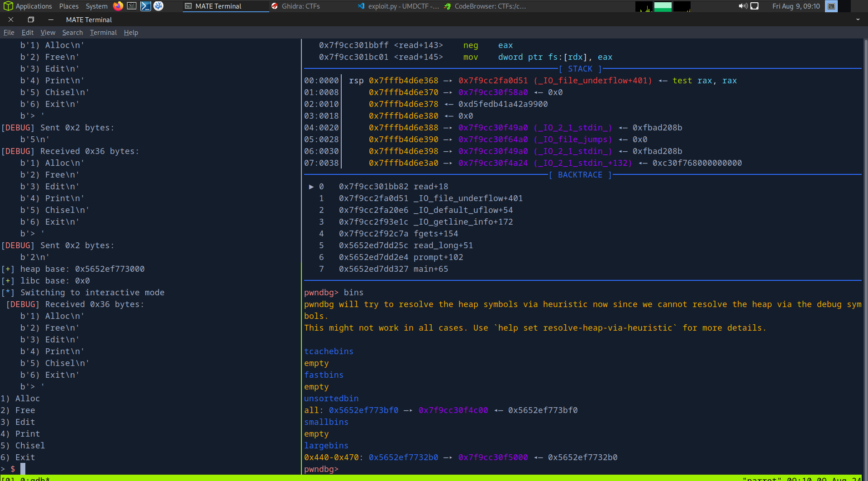Click the clock showing Fri Aug 9
Viewport: 868px width, 481px height.
[x=796, y=6]
